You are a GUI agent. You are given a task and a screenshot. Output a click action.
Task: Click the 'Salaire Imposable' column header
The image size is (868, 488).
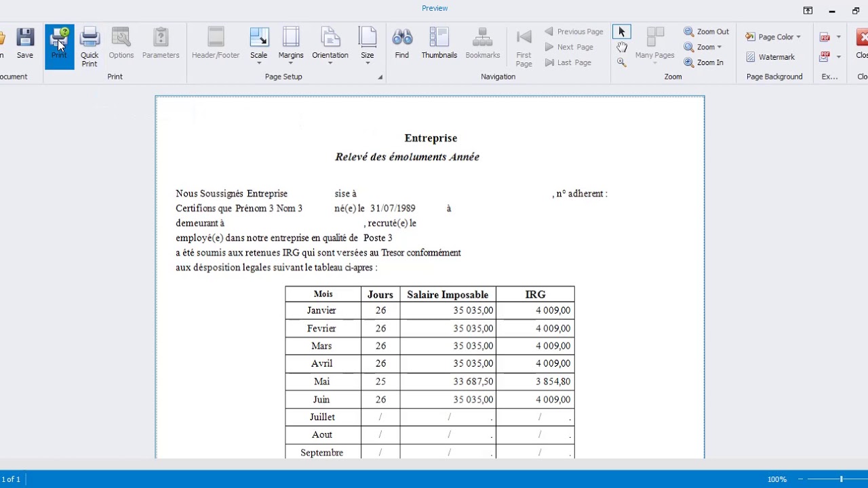(448, 294)
